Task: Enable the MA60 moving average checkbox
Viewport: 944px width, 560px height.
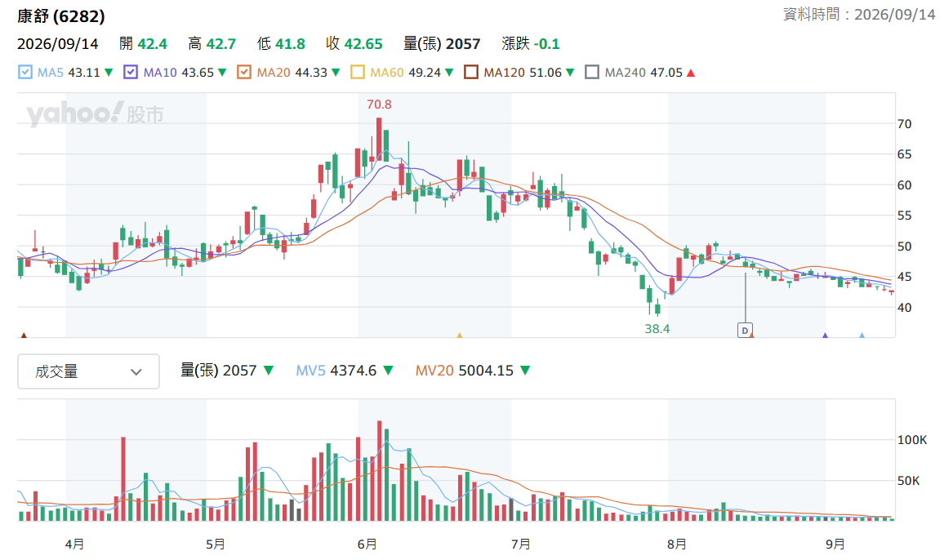Action: (358, 73)
